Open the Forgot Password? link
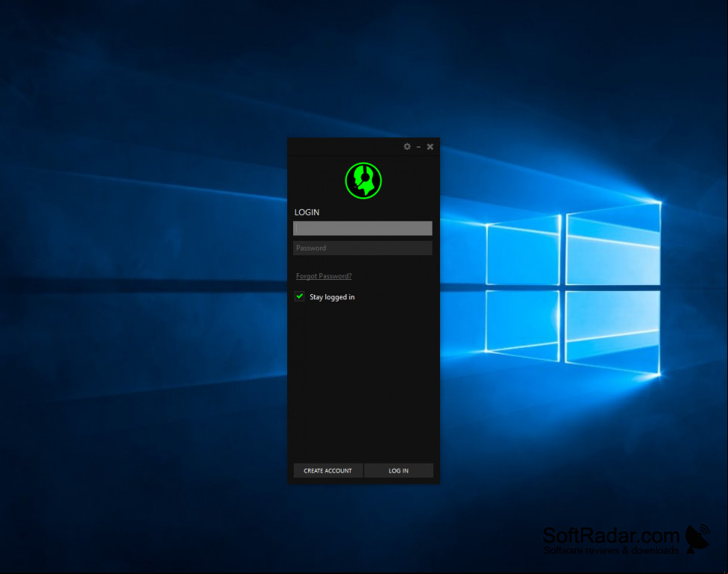Viewport: 728px width, 574px height. tap(324, 276)
